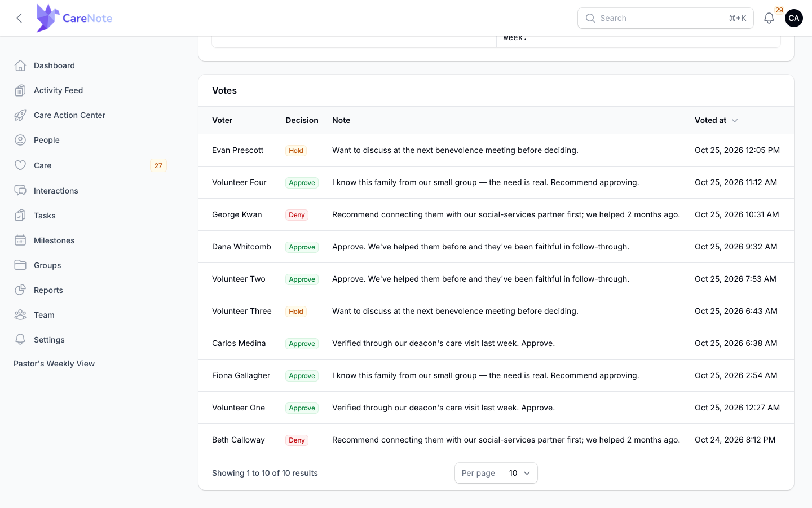Click the Hold badge for Evan Prescott
Viewport: 812px width, 508px height.
pos(296,151)
